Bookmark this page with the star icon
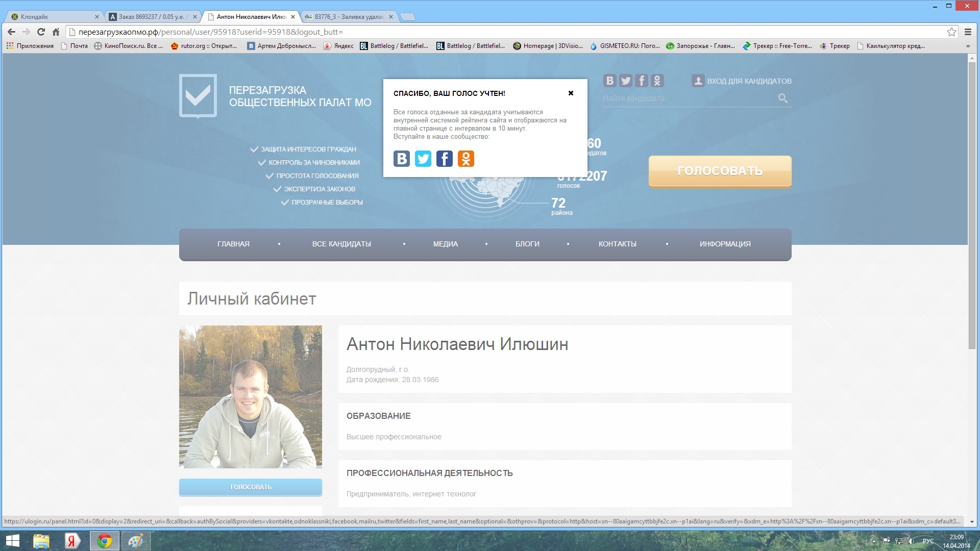Screen dimensions: 980x551 951,32
